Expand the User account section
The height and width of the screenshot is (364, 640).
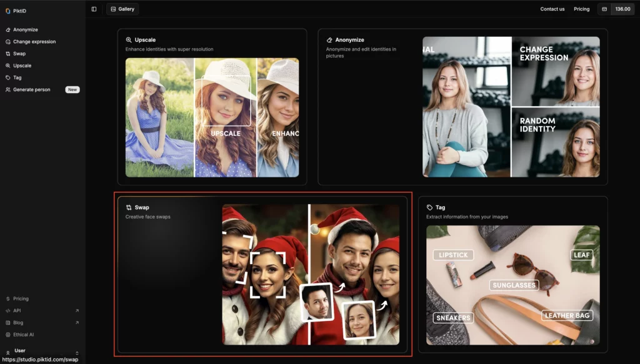tap(19, 350)
